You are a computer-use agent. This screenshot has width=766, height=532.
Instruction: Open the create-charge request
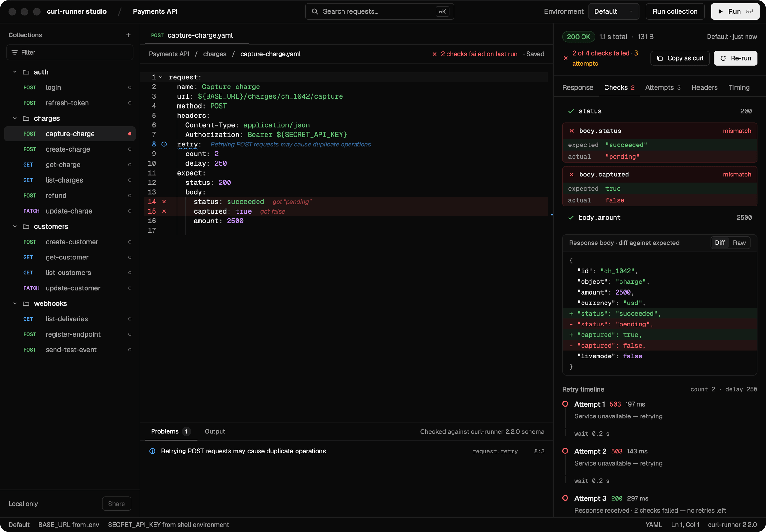(70, 149)
